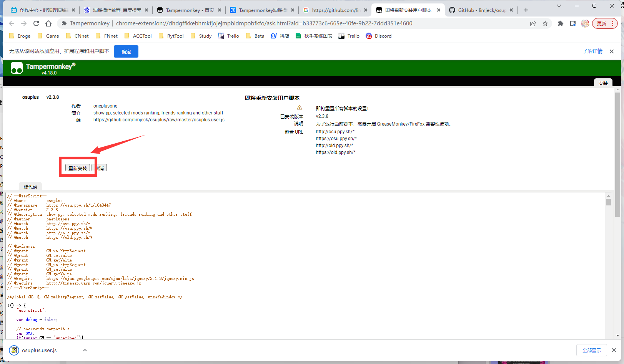Click the page's vertical scrollbar thumb
The height and width of the screenshot is (364, 624).
[x=617, y=154]
